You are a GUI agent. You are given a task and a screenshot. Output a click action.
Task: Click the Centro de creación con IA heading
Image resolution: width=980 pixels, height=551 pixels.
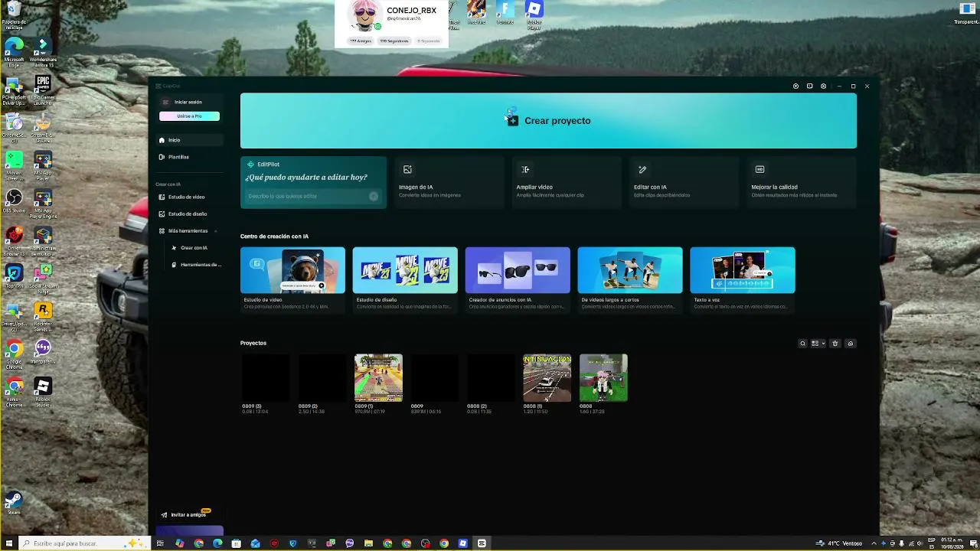coord(274,236)
